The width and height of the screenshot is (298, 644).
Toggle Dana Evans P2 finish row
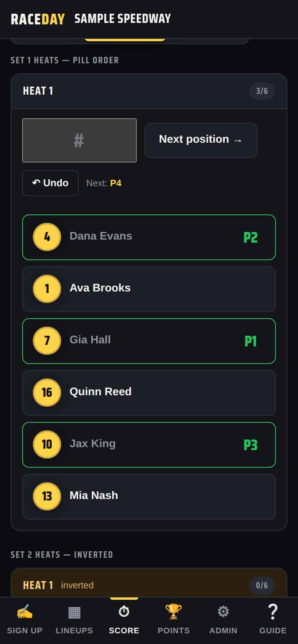click(149, 237)
